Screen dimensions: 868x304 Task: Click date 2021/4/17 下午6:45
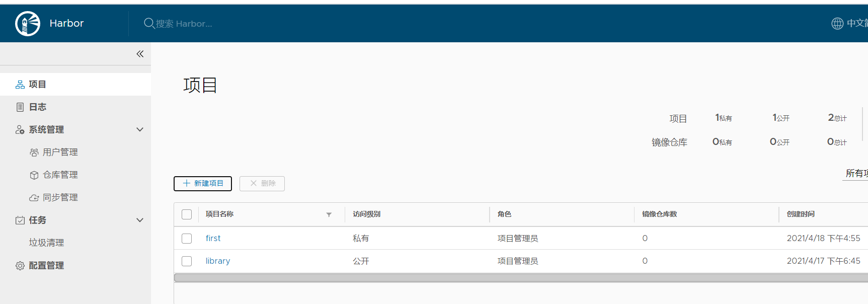824,261
